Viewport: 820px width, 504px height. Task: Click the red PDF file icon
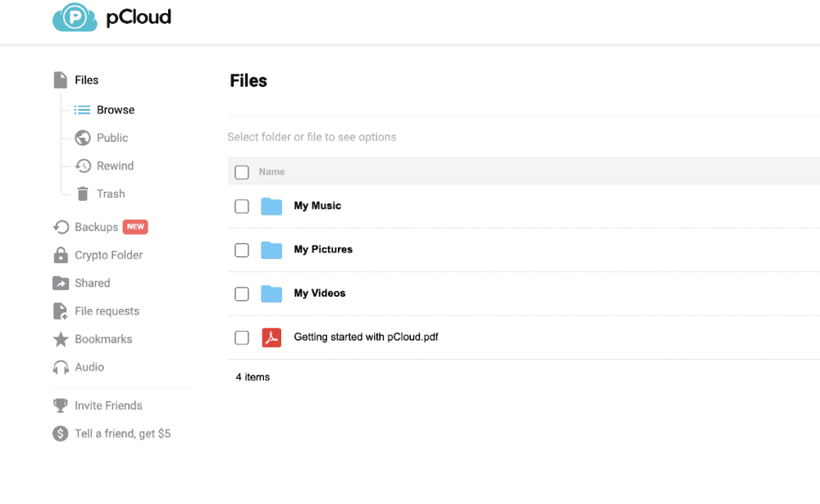tap(271, 338)
